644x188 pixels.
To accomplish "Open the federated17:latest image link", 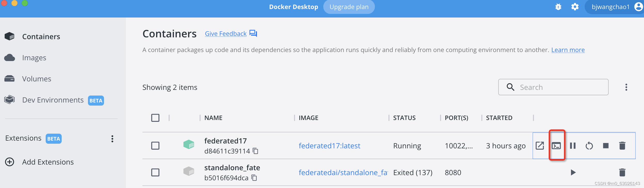I will coord(329,146).
